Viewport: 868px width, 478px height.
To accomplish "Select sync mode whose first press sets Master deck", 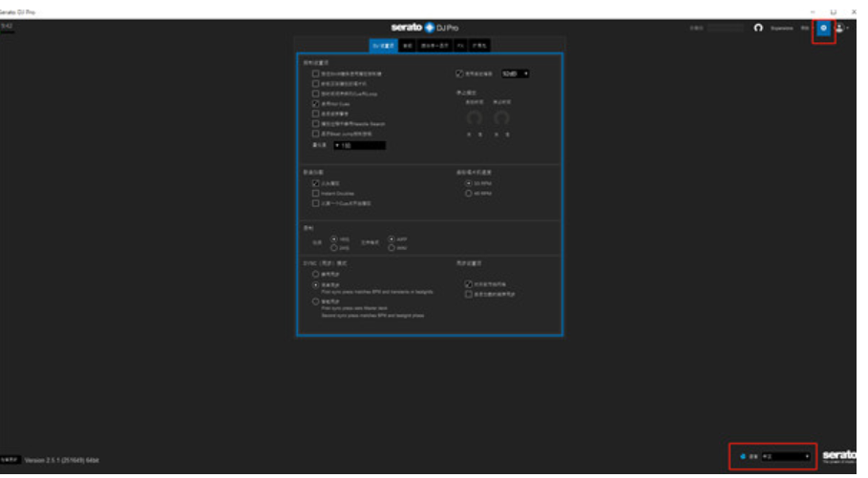I will [315, 301].
